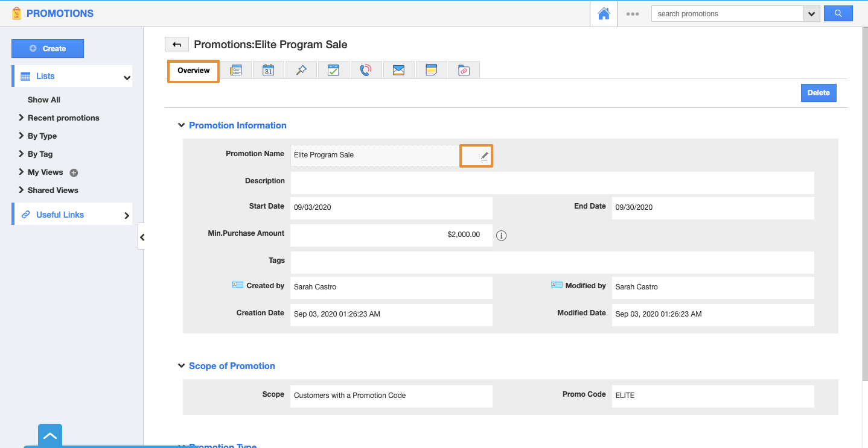This screenshot has width=868, height=448.
Task: Add a new view with plus icon
Action: click(74, 173)
